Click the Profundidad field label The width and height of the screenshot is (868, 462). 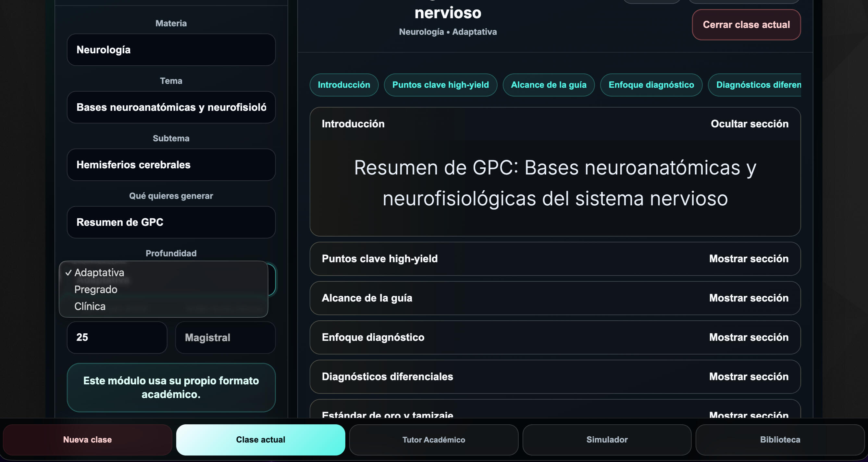point(171,253)
